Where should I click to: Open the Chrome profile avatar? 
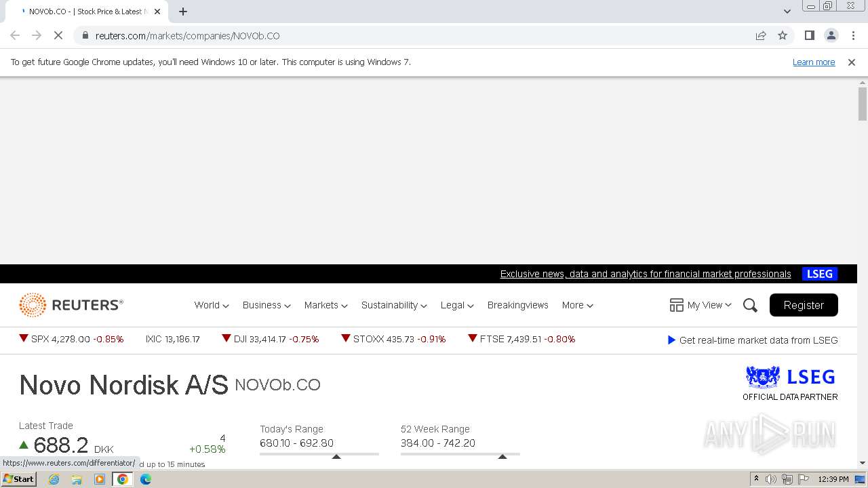click(x=831, y=35)
